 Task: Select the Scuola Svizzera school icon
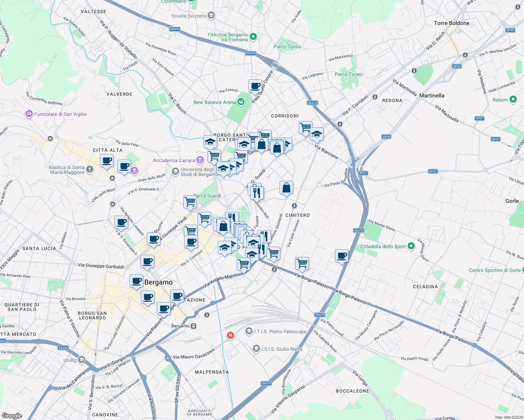(x=211, y=15)
